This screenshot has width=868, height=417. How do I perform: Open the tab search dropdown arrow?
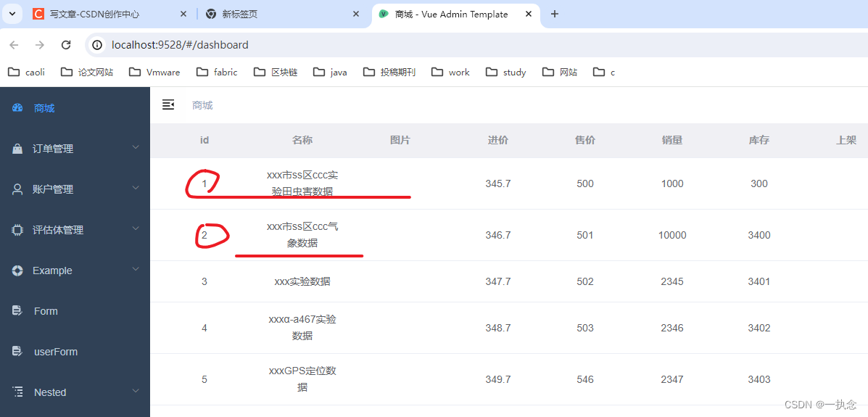[12, 14]
